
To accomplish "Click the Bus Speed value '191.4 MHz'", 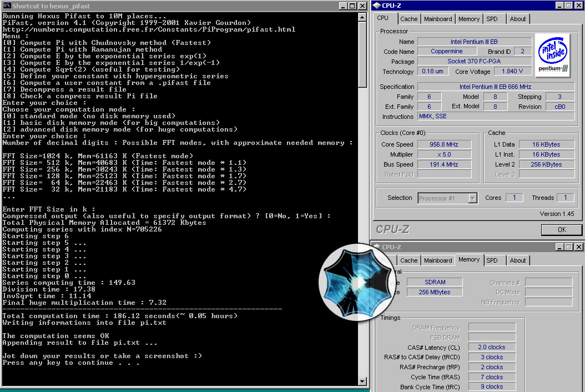I will (444, 164).
